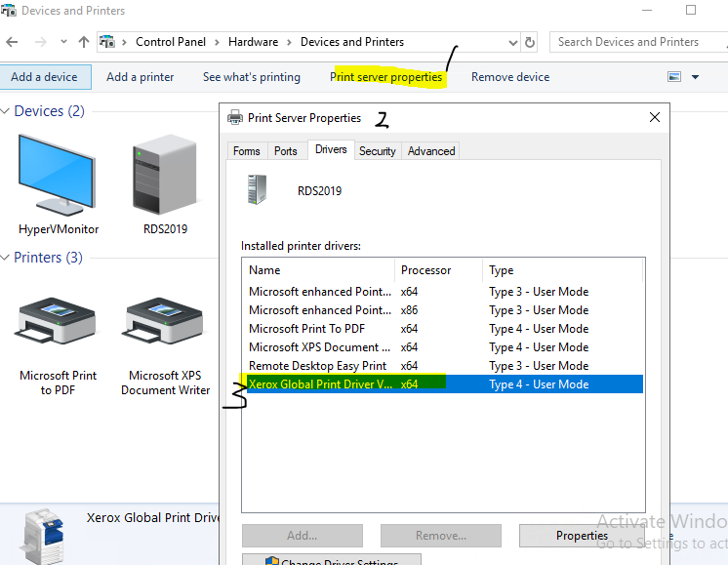Maximize the Devices and Printers window
The image size is (728, 565).
pos(691,10)
